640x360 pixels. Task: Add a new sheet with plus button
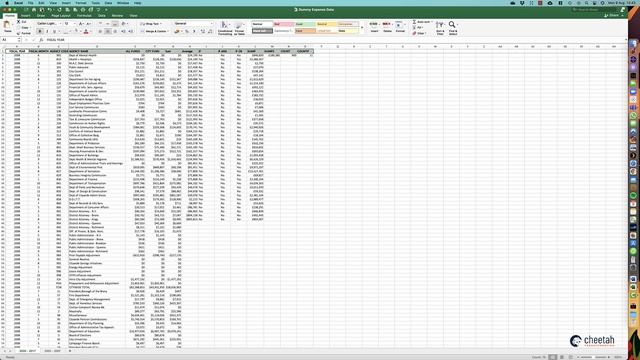(70, 351)
